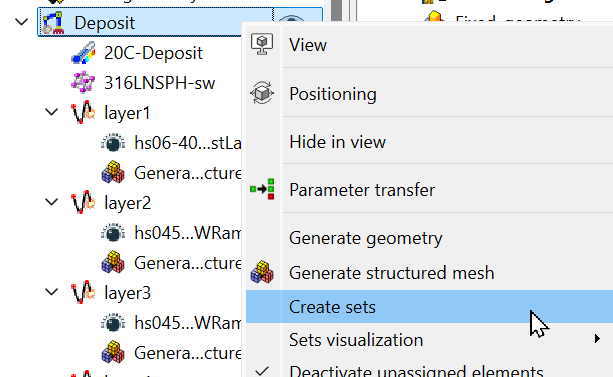This screenshot has width=613, height=377.
Task: Click the Parameter transfer arrow icon
Action: click(262, 189)
